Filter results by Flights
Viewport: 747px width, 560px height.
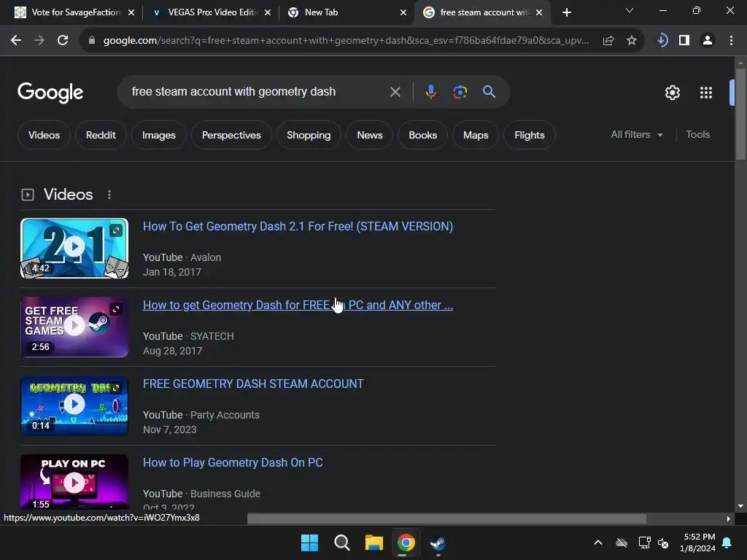pyautogui.click(x=530, y=135)
